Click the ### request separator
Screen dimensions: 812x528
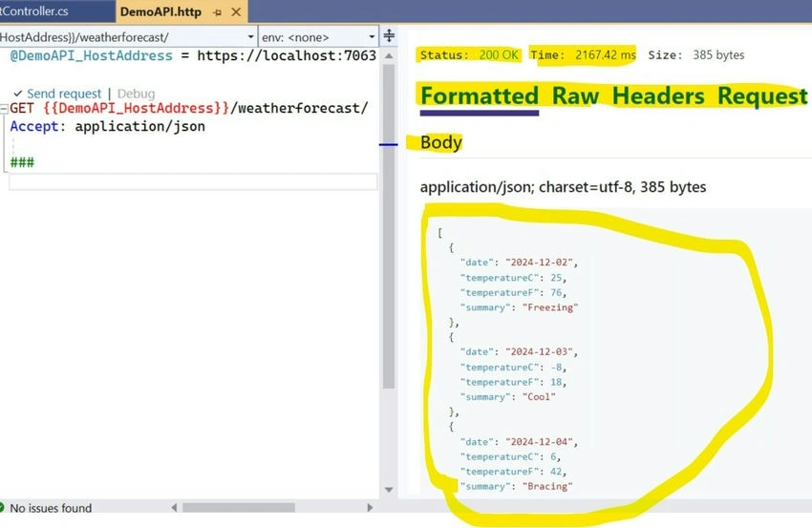coord(22,162)
